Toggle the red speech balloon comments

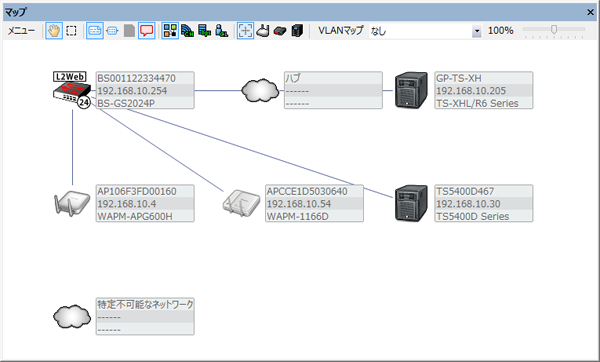point(147,31)
